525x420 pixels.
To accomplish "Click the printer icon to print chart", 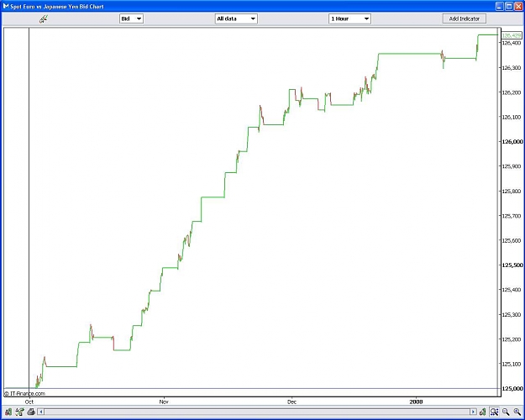I will [x=31, y=412].
